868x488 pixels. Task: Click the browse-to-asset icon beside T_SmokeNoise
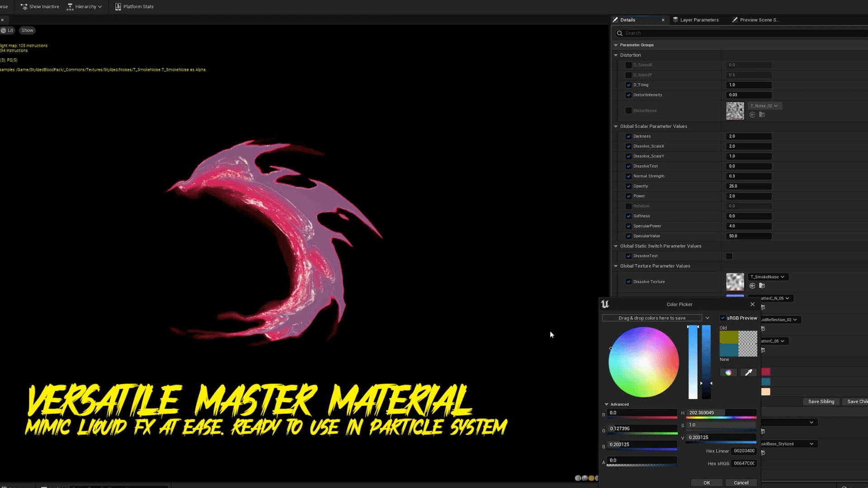tap(762, 286)
